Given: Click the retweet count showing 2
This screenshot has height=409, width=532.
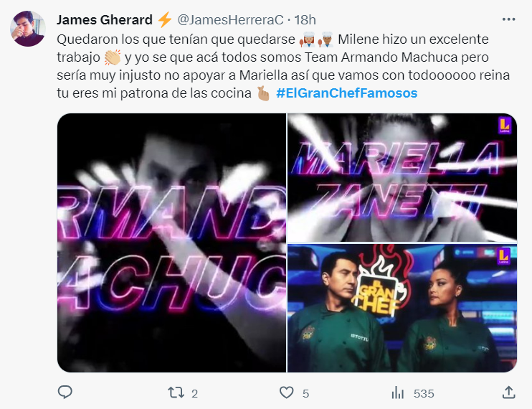Looking at the screenshot, I should (x=194, y=393).
